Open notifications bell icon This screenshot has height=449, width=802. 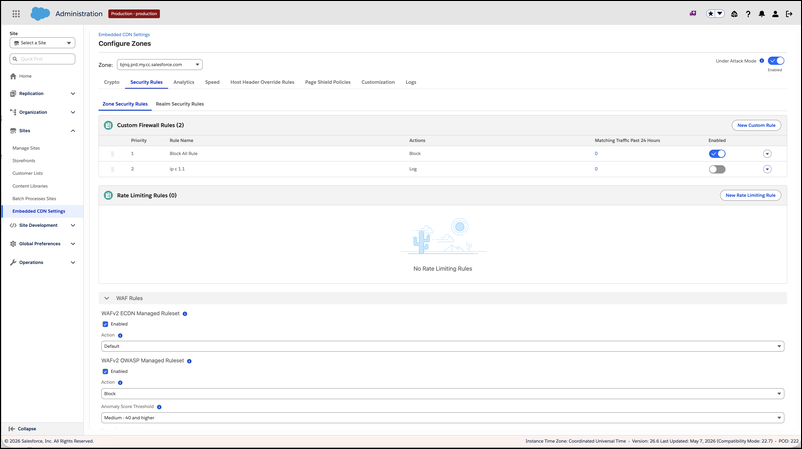tap(762, 14)
